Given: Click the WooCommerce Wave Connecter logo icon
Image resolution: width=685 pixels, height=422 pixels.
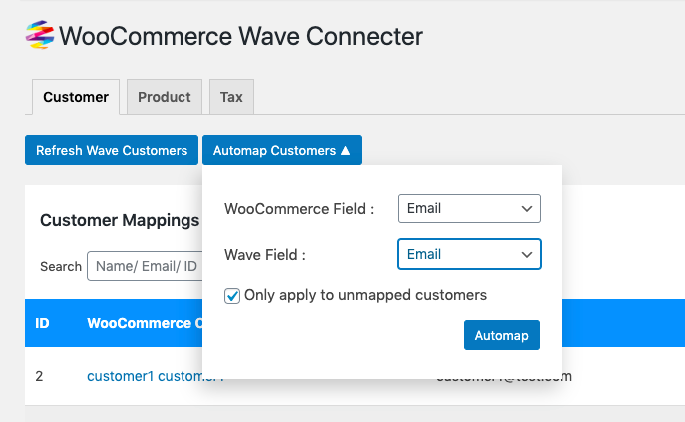Looking at the screenshot, I should pos(40,35).
